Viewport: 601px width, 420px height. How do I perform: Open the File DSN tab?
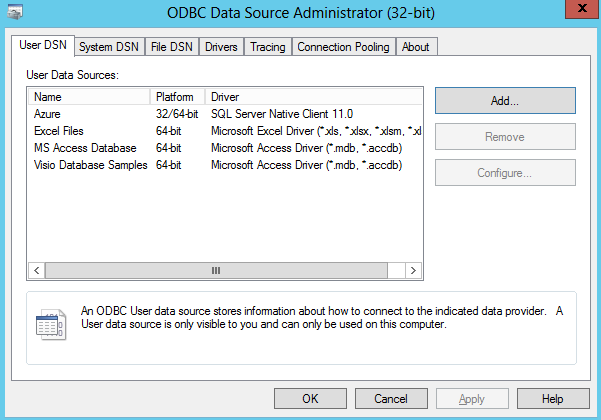[171, 47]
